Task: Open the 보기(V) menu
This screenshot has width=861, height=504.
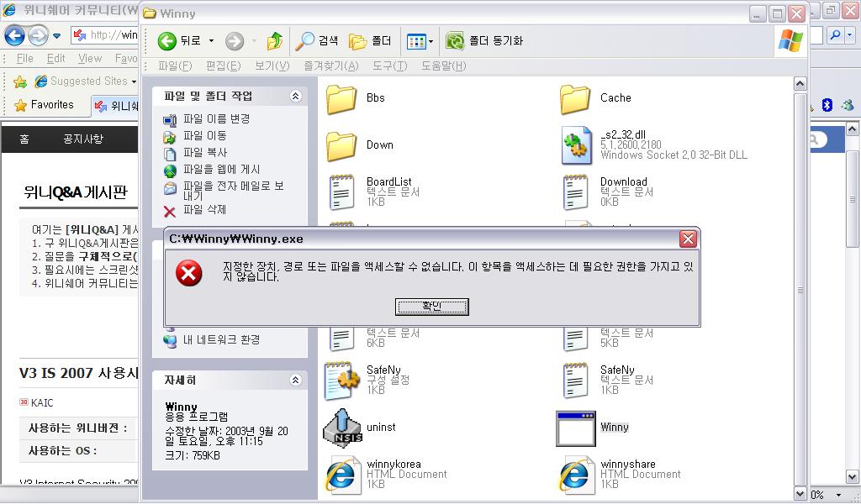Action: (x=272, y=66)
